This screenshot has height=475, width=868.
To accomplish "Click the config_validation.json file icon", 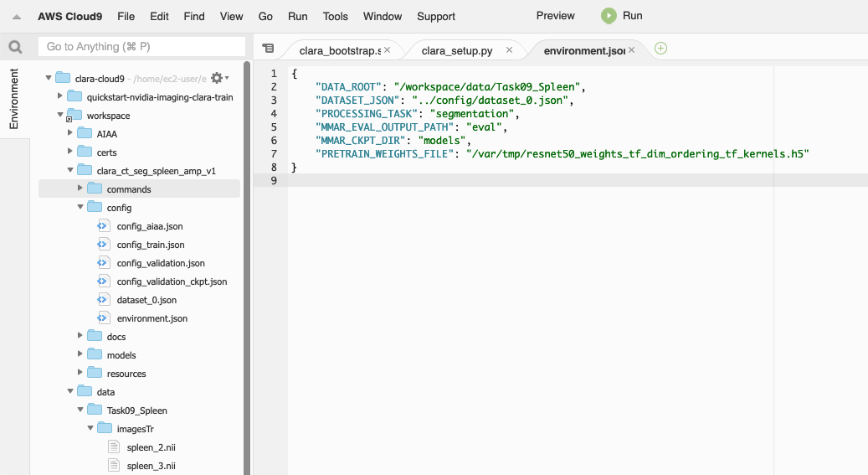I will (x=103, y=263).
